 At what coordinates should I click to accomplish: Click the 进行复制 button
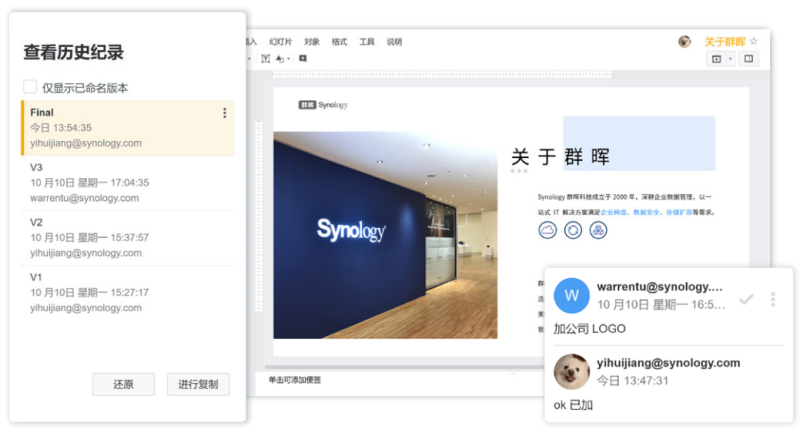click(198, 385)
